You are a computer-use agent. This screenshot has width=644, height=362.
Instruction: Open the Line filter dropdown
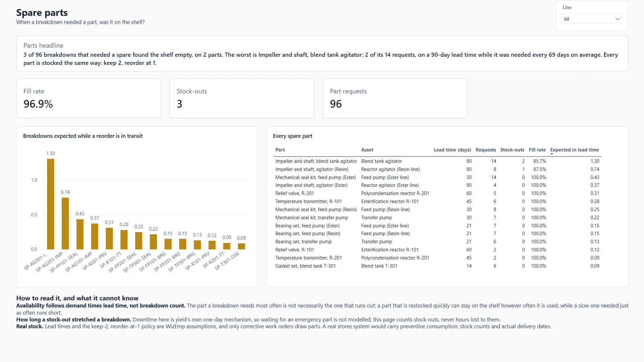click(592, 19)
